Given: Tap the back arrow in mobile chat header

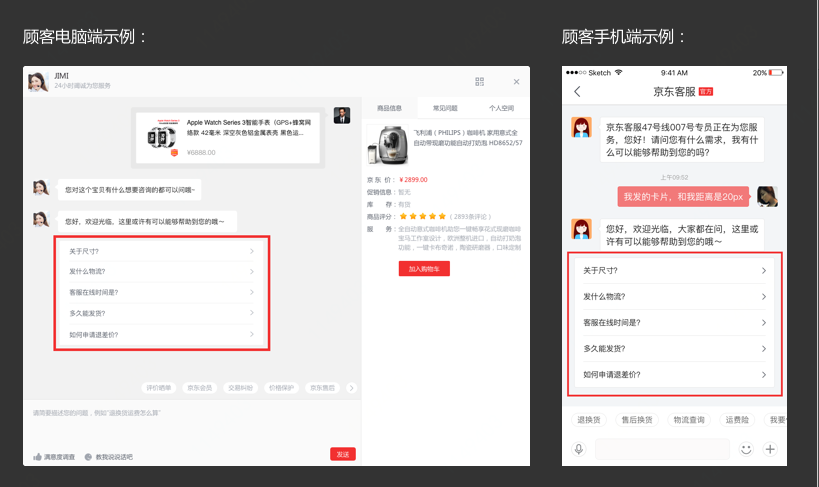Looking at the screenshot, I should click(577, 92).
